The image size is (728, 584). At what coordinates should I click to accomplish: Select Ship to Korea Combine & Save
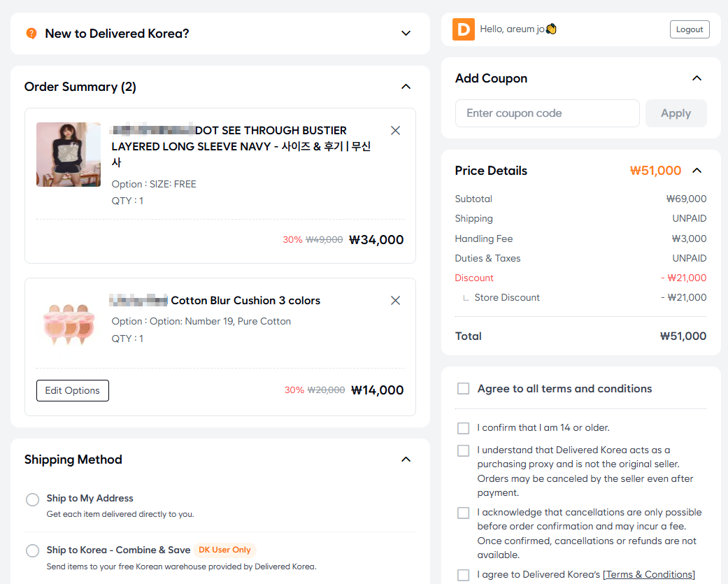(32, 550)
